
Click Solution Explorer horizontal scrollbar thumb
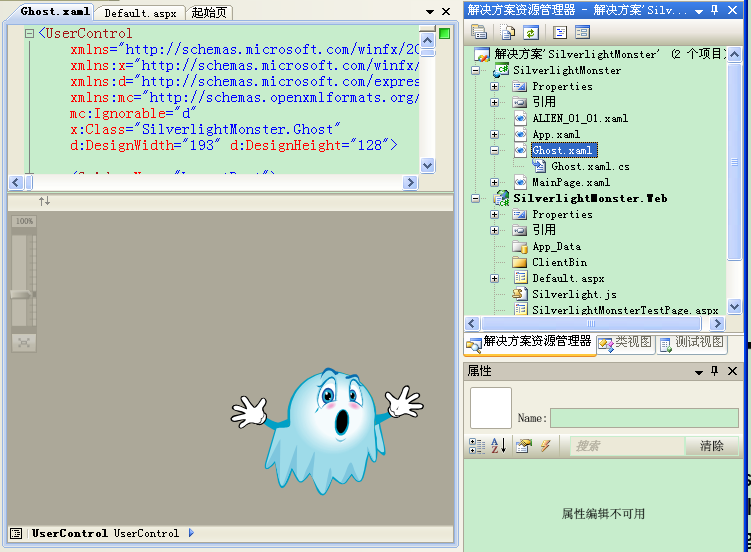(591, 324)
